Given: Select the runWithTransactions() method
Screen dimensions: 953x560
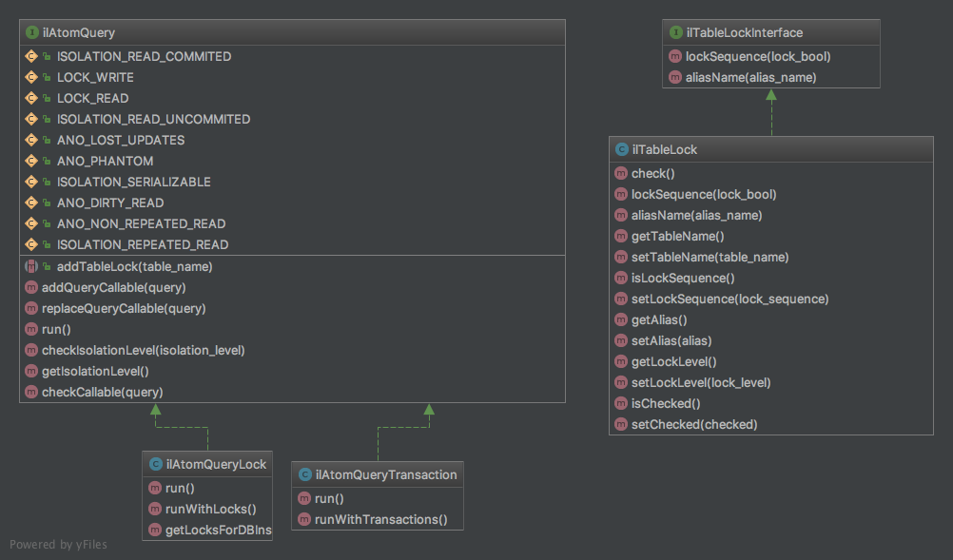Looking at the screenshot, I should point(379,519).
